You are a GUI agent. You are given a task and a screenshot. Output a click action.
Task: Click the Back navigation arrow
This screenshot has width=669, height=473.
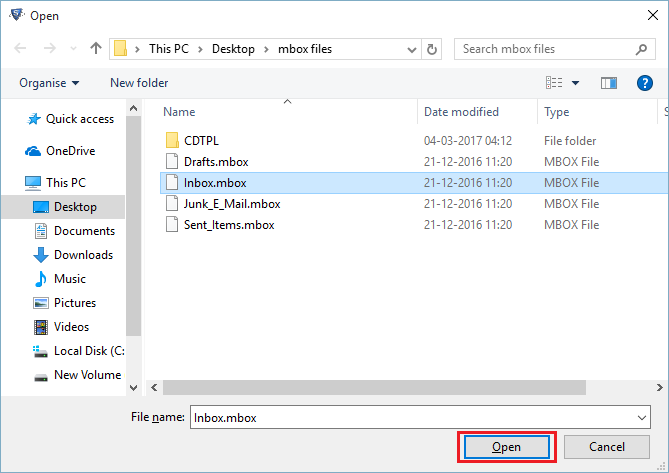pos(20,49)
